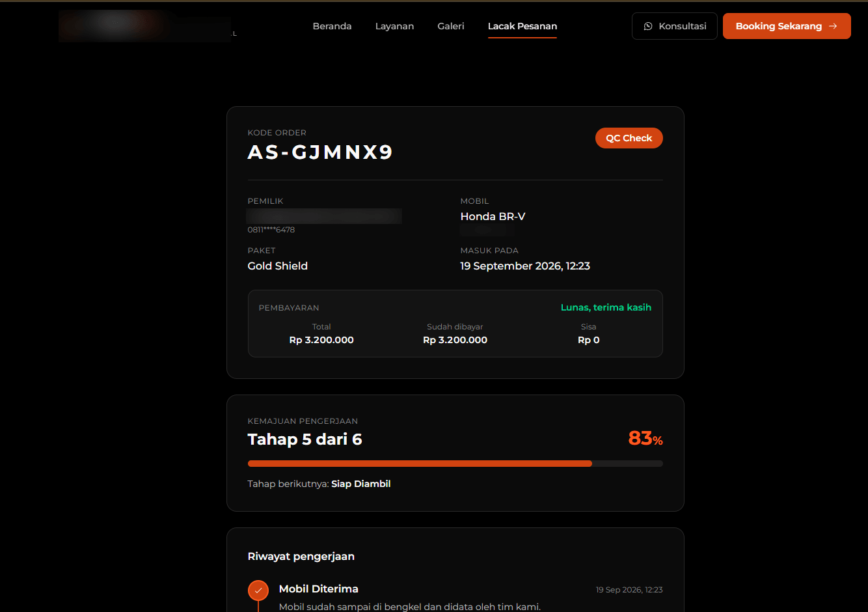Click the checkmark icon beside Mobil Diterima
868x612 pixels.
[258, 591]
